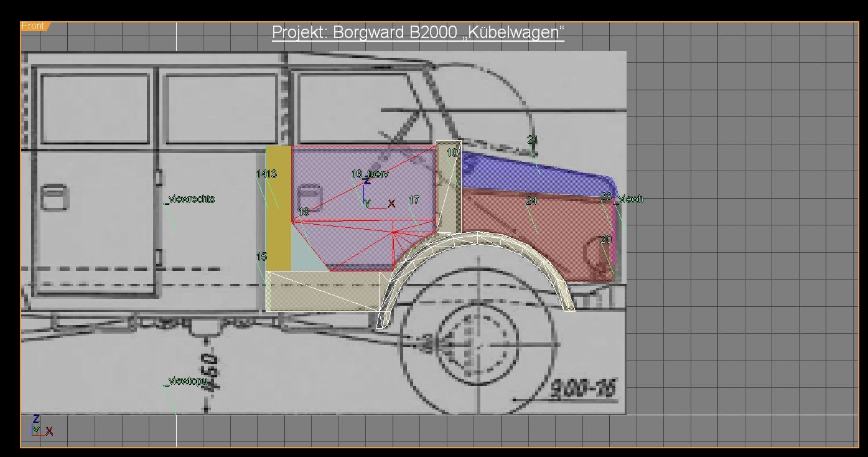
Task: Select the 23_viewh label
Action: 622,199
